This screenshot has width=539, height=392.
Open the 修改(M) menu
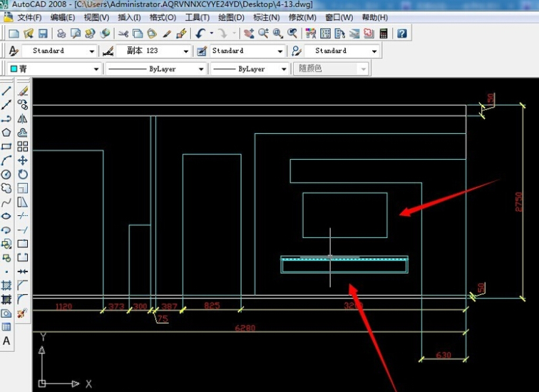(x=302, y=18)
